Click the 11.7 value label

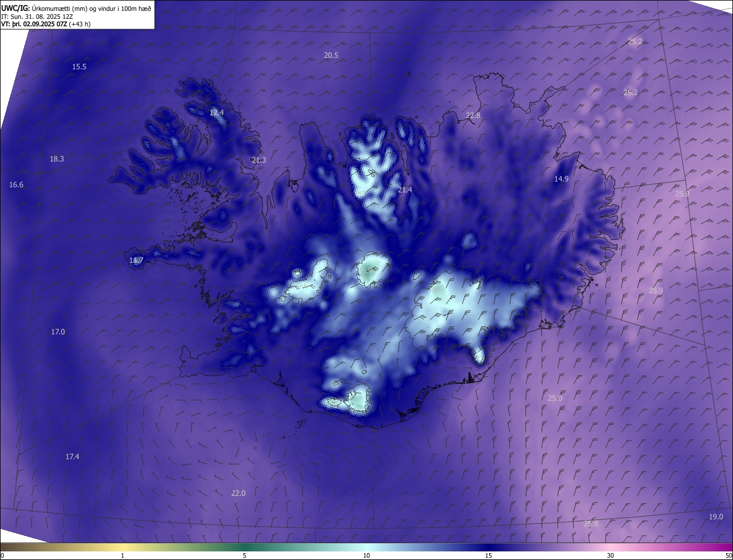coord(136,261)
